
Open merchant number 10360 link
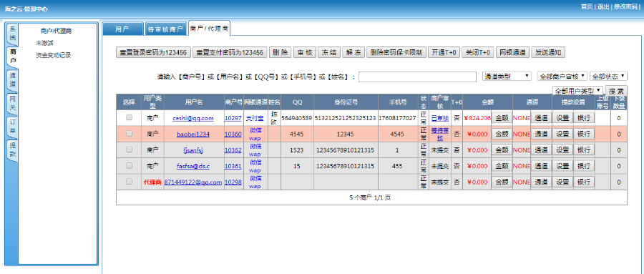point(233,134)
